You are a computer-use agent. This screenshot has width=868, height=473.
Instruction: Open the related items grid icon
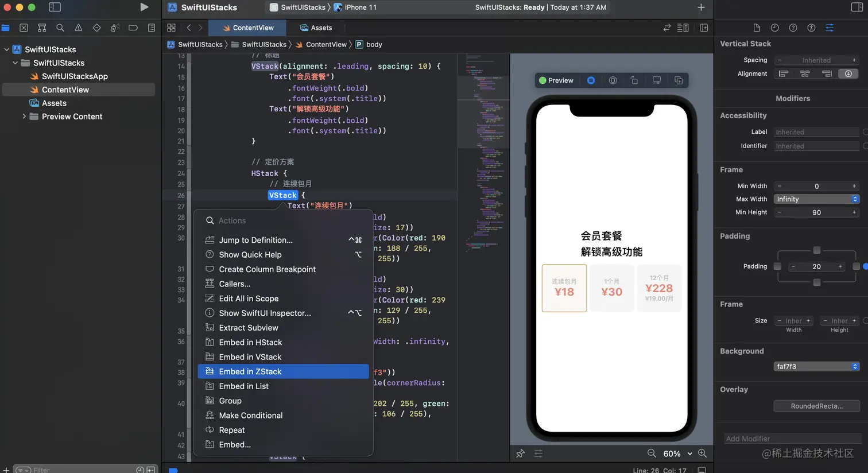pos(171,28)
